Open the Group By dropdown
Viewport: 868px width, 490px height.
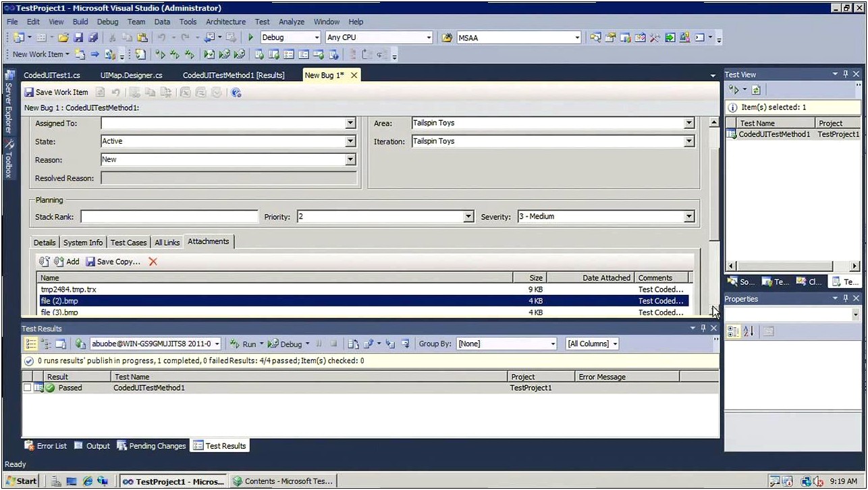pyautogui.click(x=553, y=344)
